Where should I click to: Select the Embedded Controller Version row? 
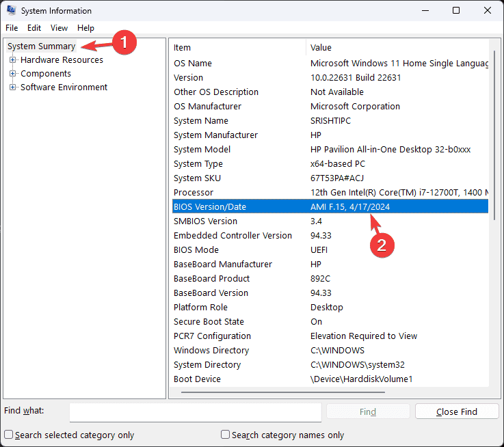tap(330, 236)
